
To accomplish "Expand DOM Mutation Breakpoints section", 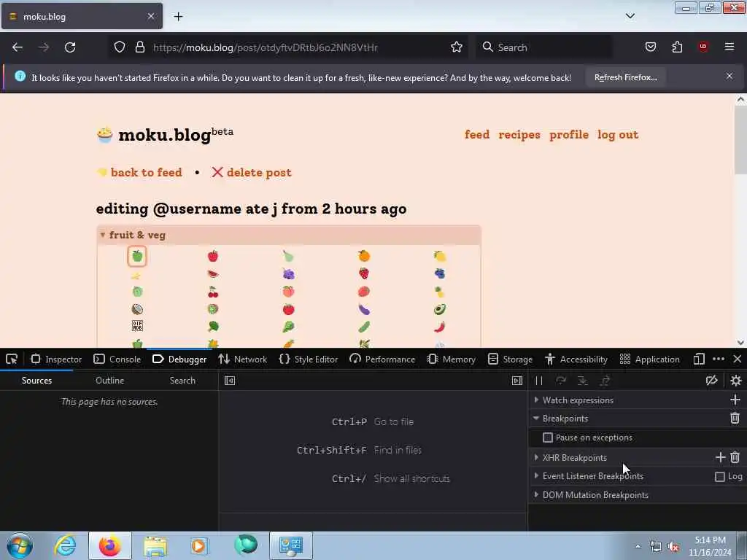I will click(536, 495).
